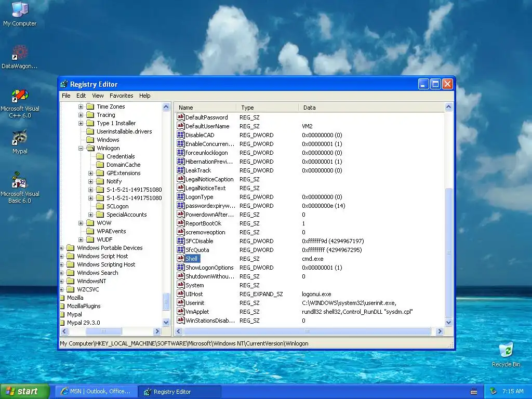
Task: Expand the Notify subkey
Action: pyautogui.click(x=90, y=181)
